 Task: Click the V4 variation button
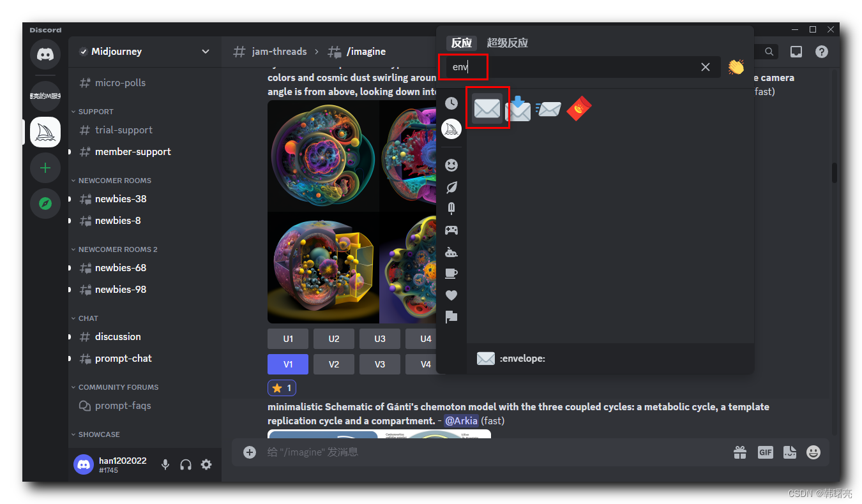(421, 364)
